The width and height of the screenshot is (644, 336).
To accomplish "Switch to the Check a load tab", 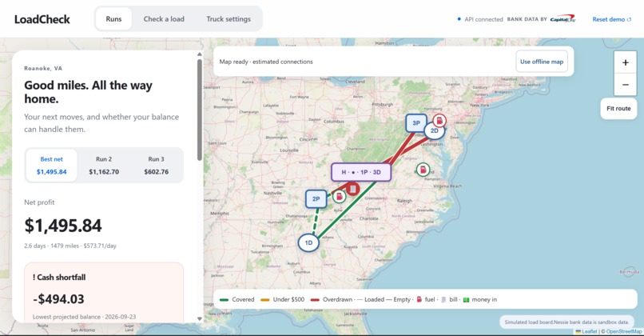I will pyautogui.click(x=164, y=19).
